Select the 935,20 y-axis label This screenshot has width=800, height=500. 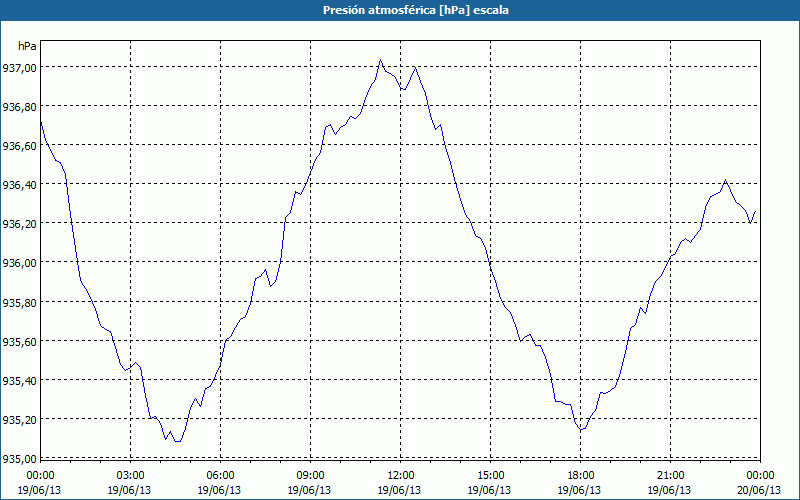pyautogui.click(x=19, y=419)
